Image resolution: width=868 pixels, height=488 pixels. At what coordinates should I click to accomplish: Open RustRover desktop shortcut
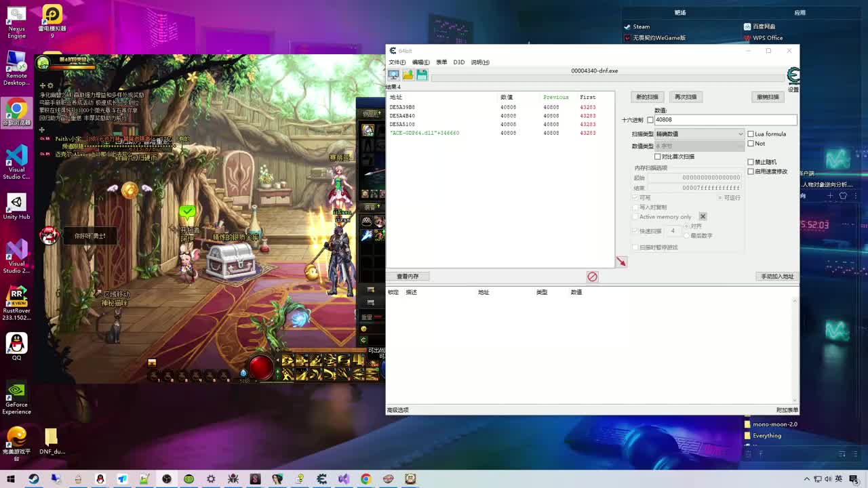coord(16,303)
